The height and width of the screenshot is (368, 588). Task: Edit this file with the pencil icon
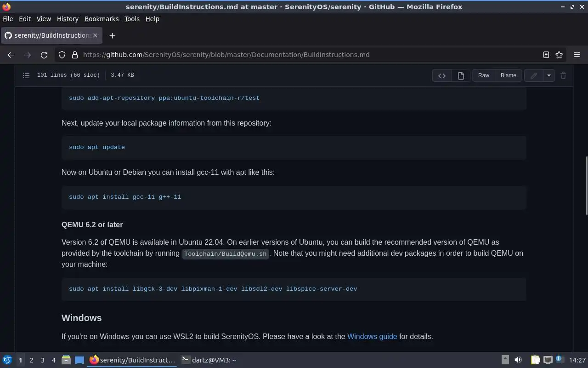pos(533,75)
